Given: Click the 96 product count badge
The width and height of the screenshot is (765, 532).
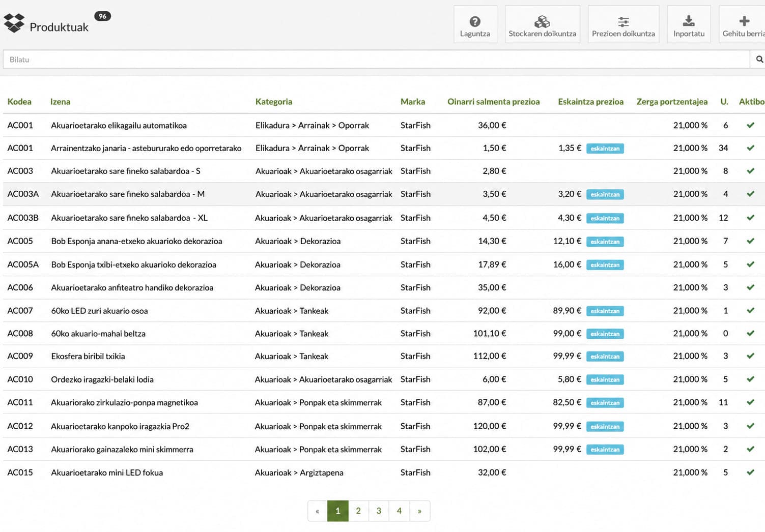Looking at the screenshot, I should click(x=102, y=16).
